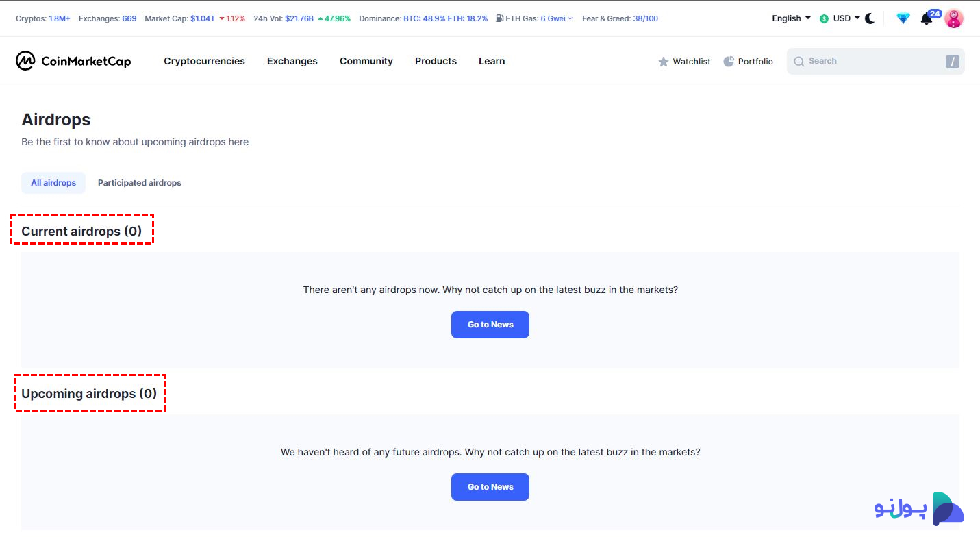Open the Exchanges menu
Viewport: 980px width, 537px height.
(x=292, y=61)
